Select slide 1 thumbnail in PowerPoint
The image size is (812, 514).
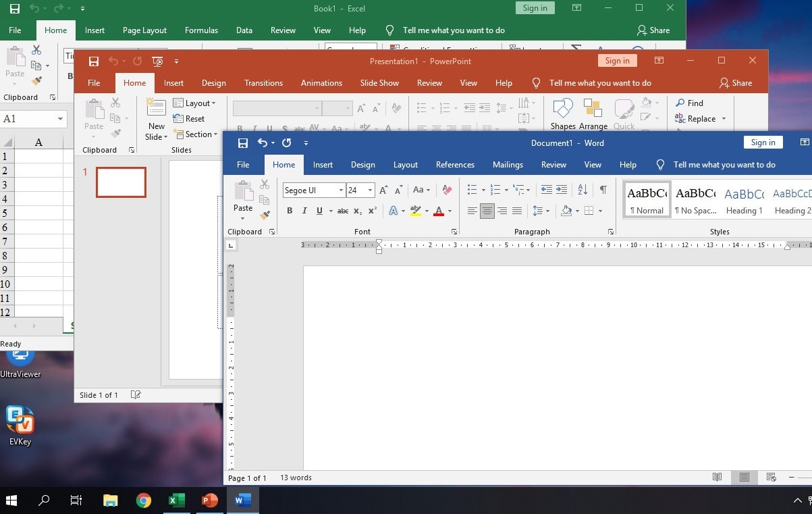[121, 182]
